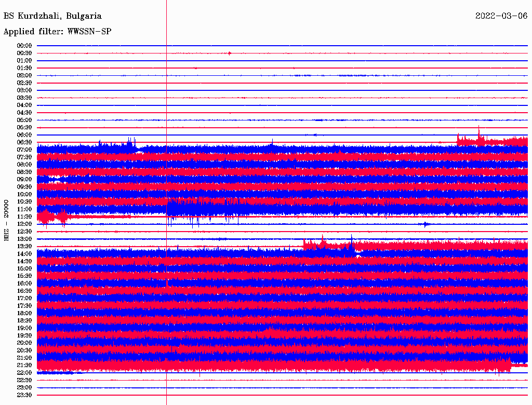Select the 00:30 time label
This screenshot has width=532, height=405.
[24, 53]
